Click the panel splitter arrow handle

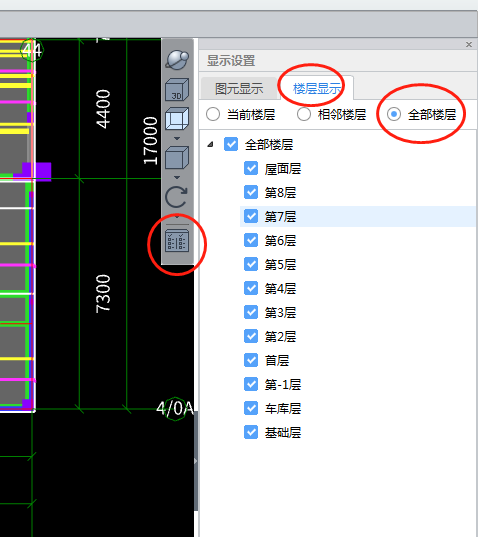coord(196,461)
